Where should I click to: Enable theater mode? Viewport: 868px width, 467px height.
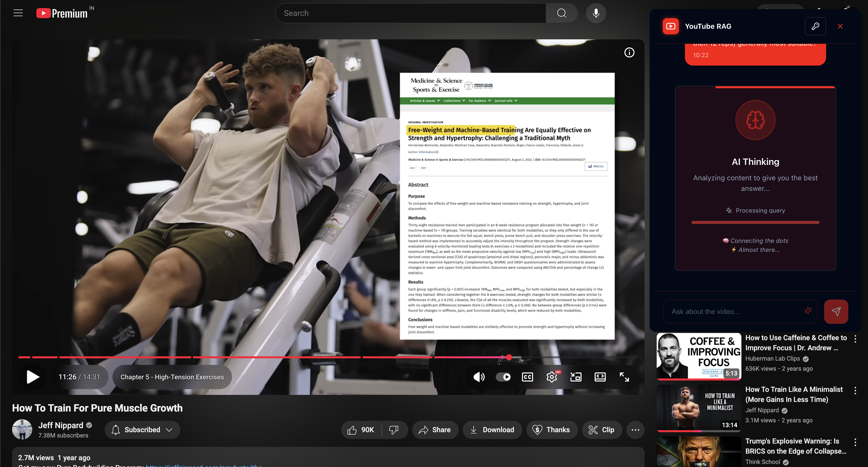(x=600, y=377)
